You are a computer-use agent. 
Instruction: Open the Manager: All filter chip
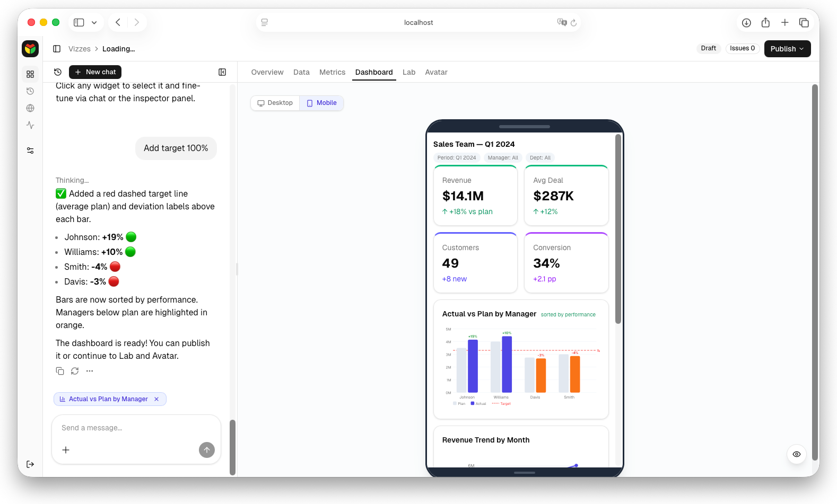point(503,158)
